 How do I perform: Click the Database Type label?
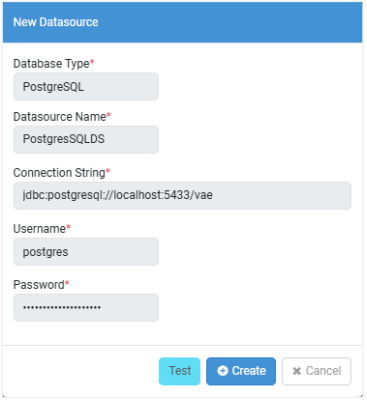51,63
